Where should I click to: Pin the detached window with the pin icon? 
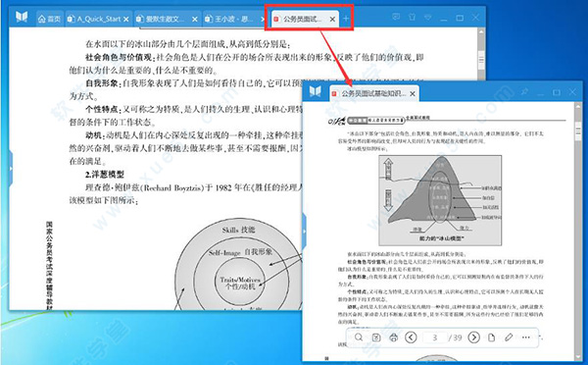(x=524, y=91)
